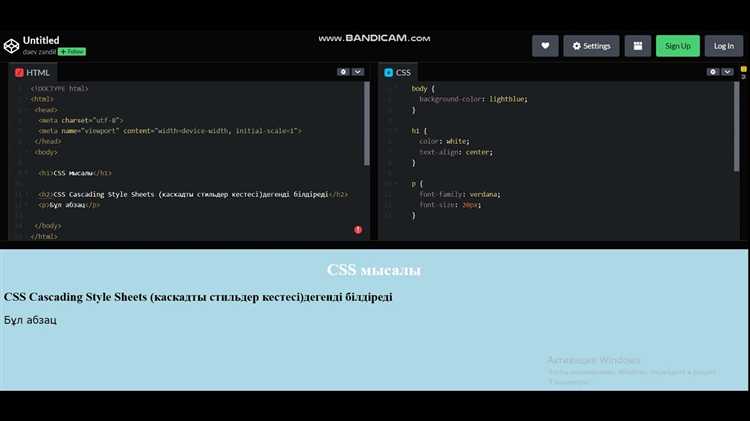750x421 pixels.
Task: Select the CSS editor tab
Action: pyautogui.click(x=398, y=73)
